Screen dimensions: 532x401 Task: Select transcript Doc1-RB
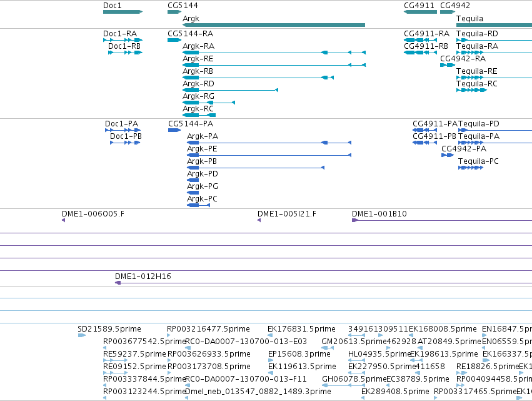[x=124, y=46]
